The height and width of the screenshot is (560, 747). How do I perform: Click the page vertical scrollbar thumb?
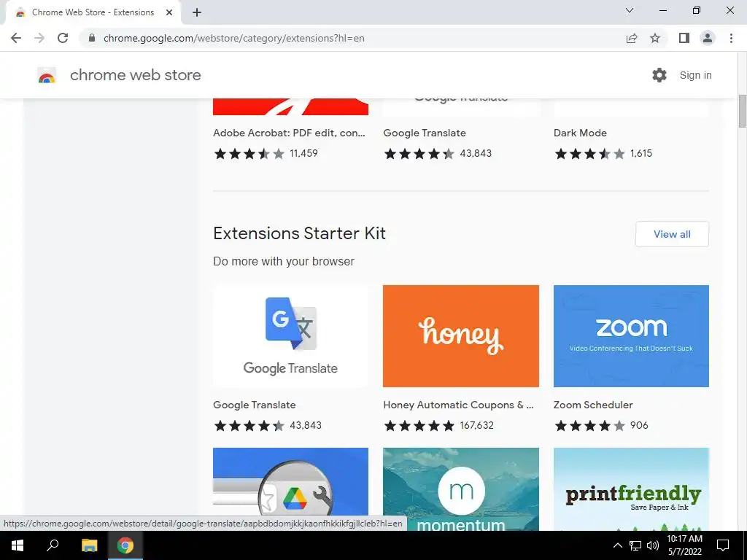[742, 111]
